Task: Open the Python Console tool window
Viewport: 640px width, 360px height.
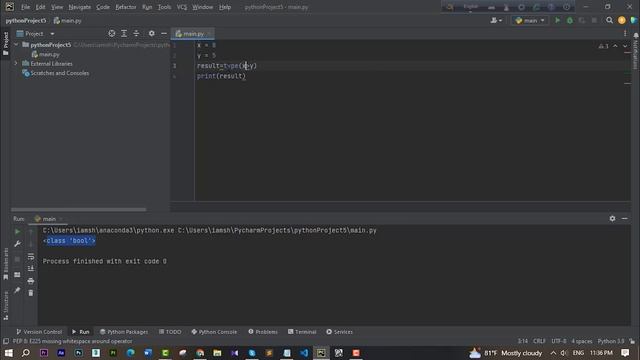Action: 214,332
